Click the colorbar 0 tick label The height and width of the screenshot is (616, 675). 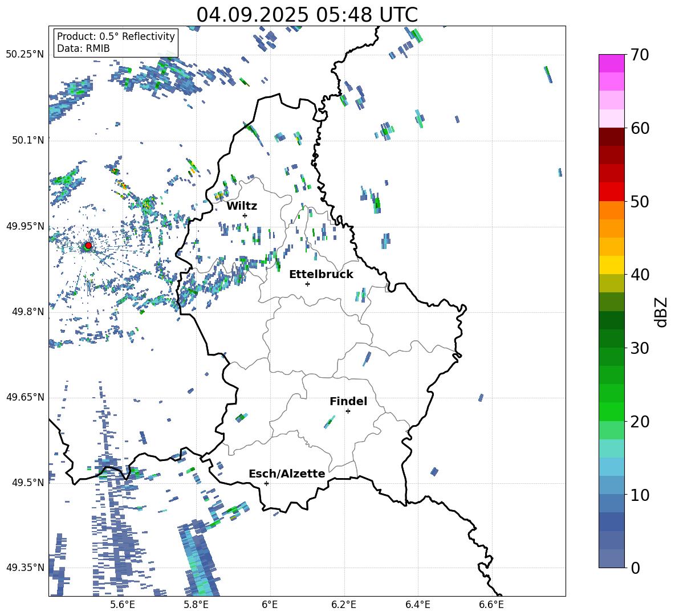point(635,568)
